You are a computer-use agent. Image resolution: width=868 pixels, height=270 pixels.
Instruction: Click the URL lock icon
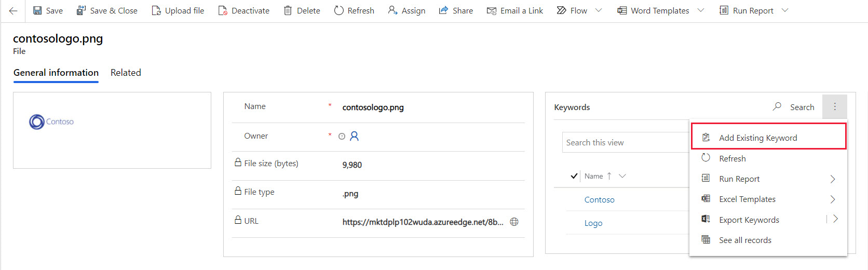(238, 220)
